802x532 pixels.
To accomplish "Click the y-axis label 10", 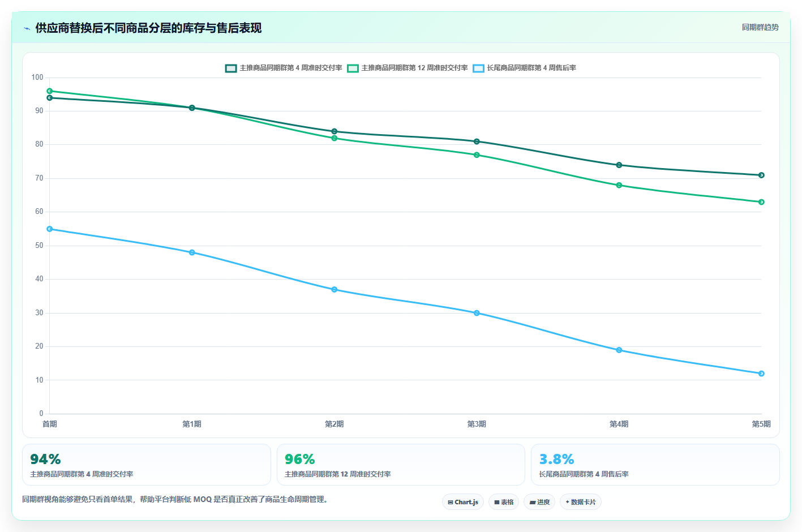I will tap(39, 380).
